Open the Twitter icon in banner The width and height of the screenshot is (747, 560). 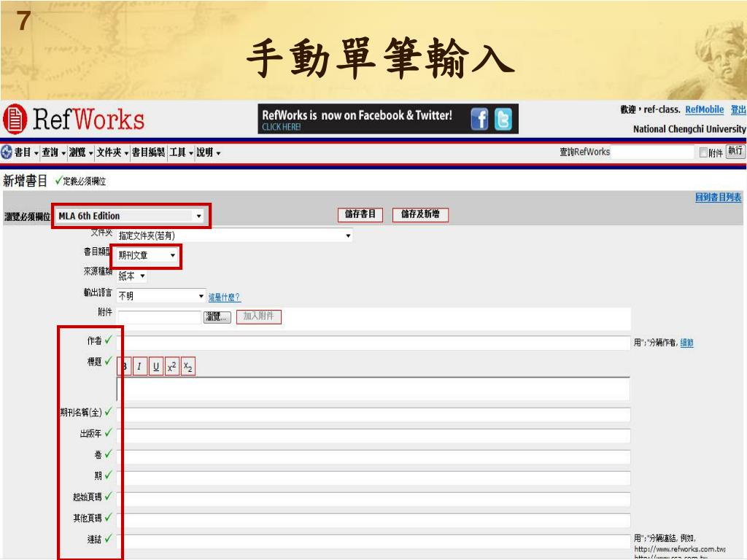503,119
